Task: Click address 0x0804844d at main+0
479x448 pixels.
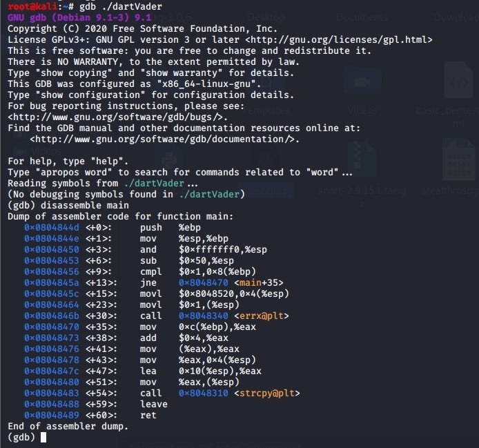Action: [52, 227]
